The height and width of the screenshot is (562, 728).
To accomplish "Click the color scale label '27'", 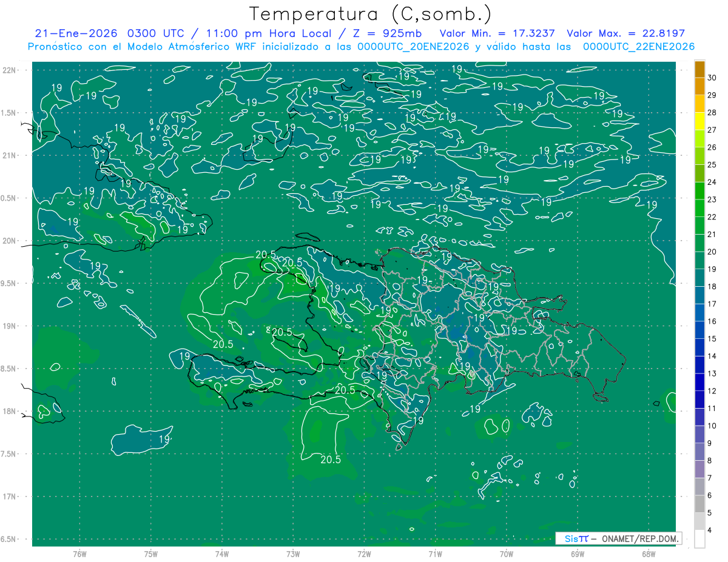I will pos(712,130).
